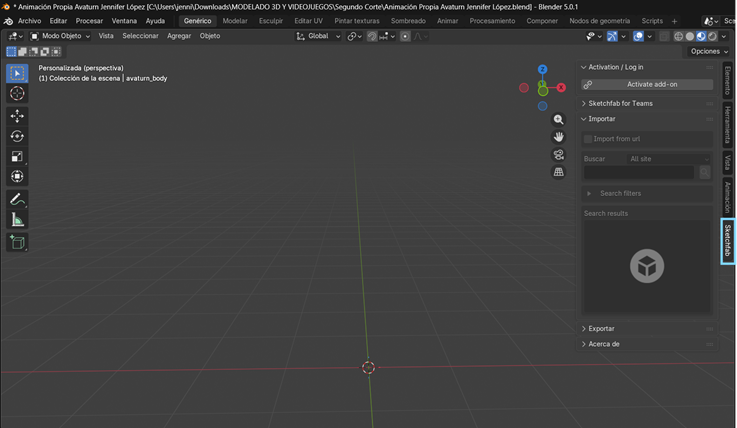Select the Scale tool
The width and height of the screenshot is (737, 428).
(17, 156)
